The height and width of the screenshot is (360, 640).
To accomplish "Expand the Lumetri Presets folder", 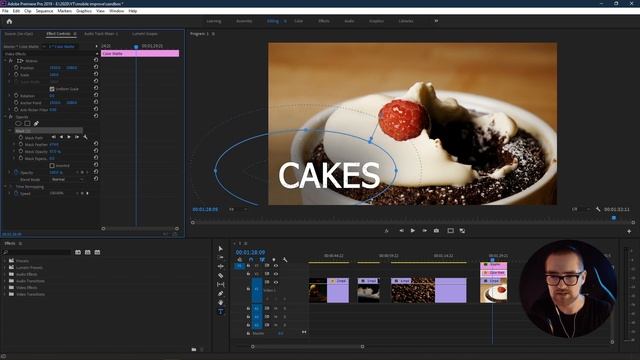I will 5,267.
